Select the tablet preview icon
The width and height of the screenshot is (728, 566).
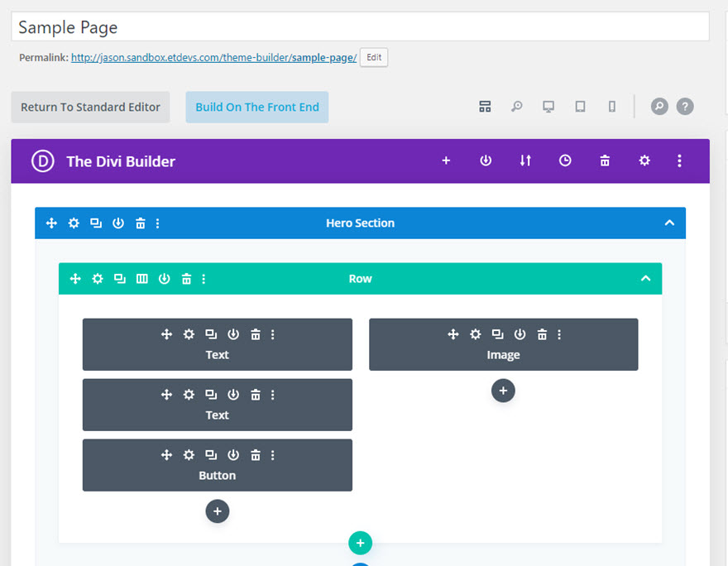pos(580,107)
